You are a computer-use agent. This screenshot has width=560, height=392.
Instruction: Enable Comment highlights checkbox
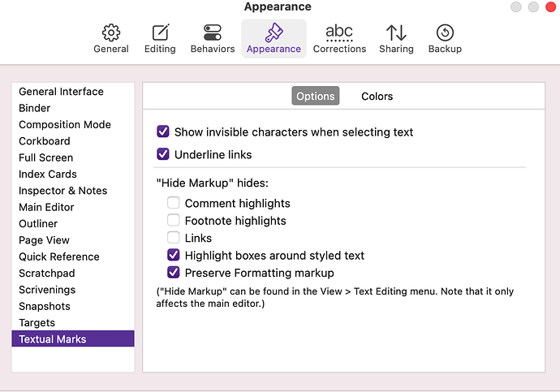coord(174,204)
